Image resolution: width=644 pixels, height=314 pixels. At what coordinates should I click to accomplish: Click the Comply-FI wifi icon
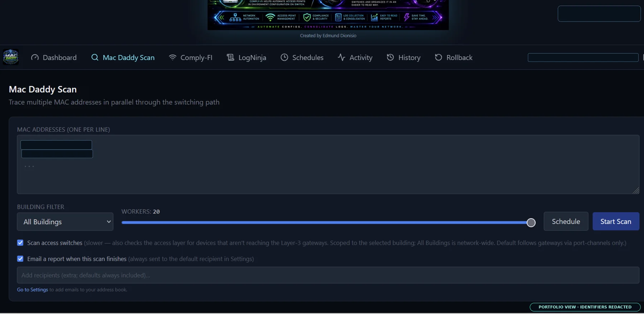(x=172, y=58)
